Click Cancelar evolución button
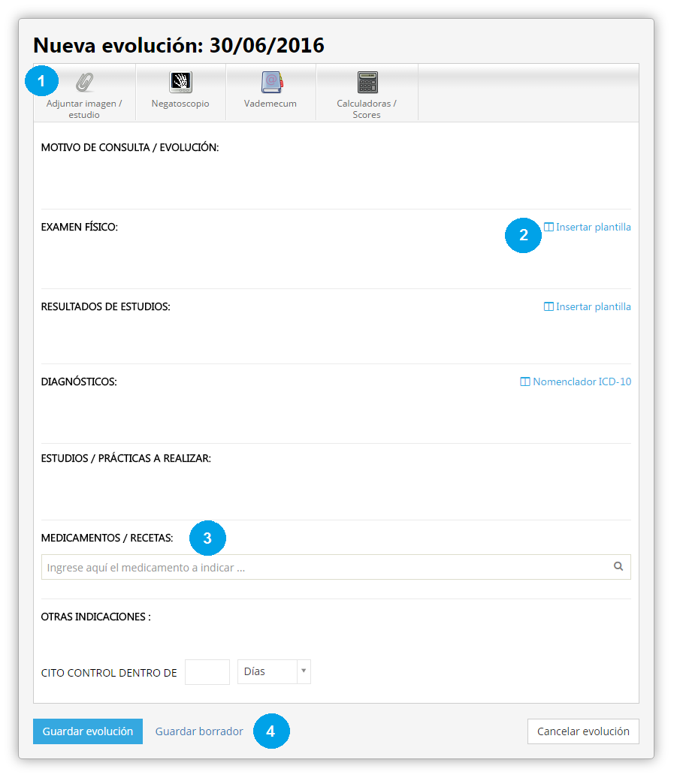This screenshot has height=784, width=674. (x=583, y=731)
